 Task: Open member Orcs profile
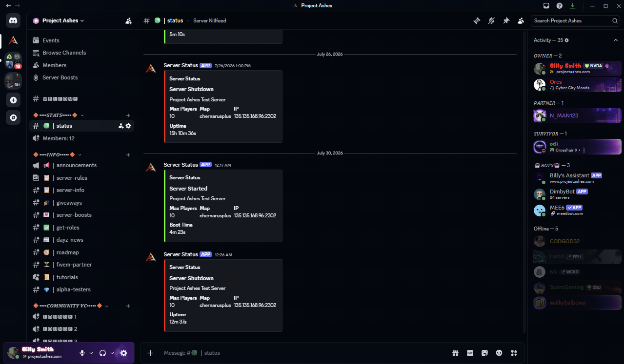point(577,85)
